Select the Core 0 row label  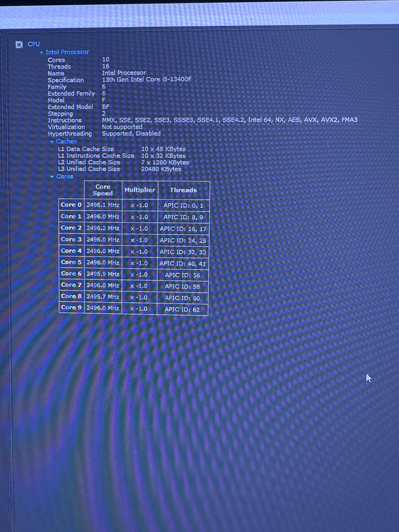coord(71,205)
